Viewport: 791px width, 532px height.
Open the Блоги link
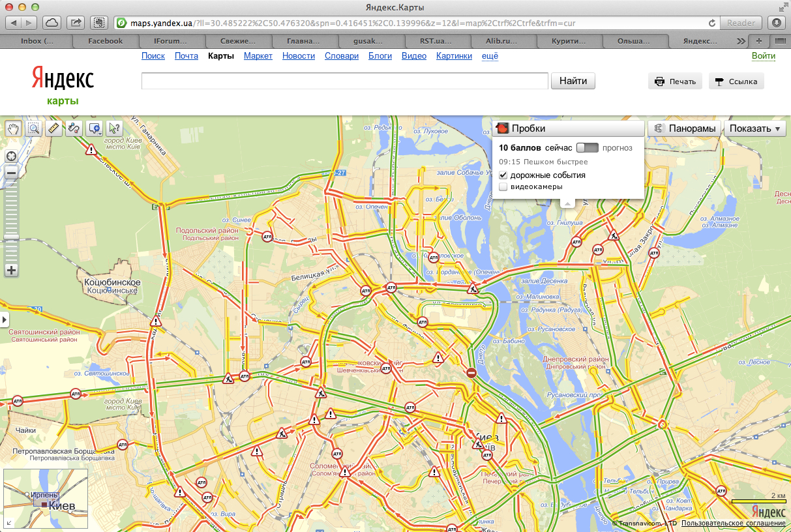pos(380,56)
